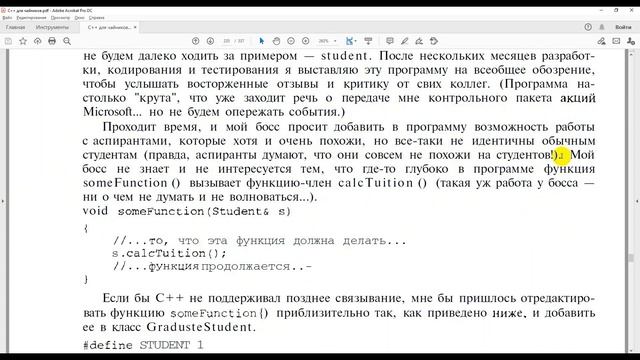Add a comment with sticky note icon
The width and height of the screenshot is (640, 360).
(x=390, y=41)
